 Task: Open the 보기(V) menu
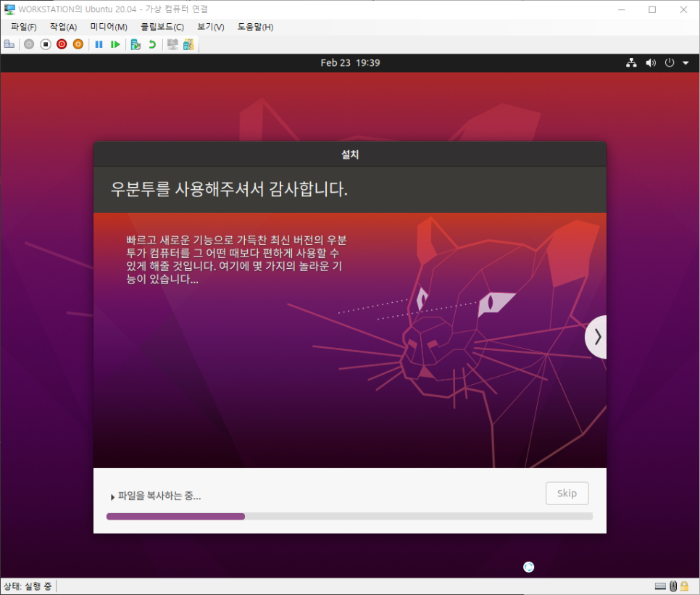tap(211, 28)
